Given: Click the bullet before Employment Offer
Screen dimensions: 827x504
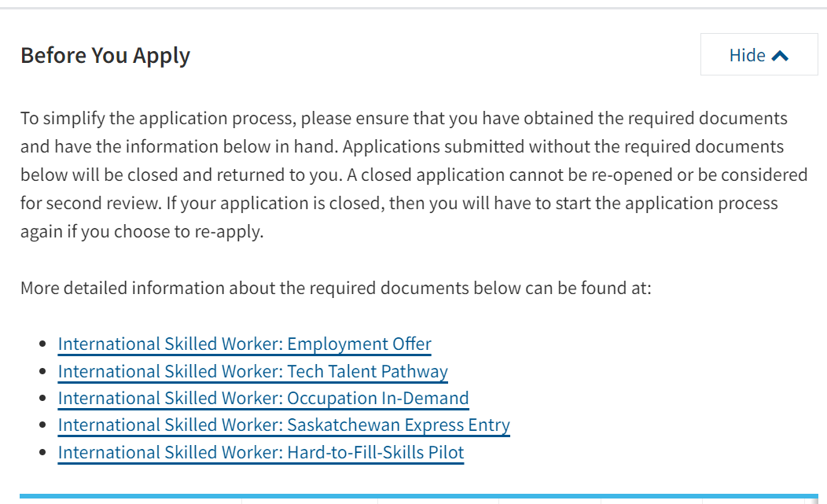Looking at the screenshot, I should pyautogui.click(x=43, y=344).
